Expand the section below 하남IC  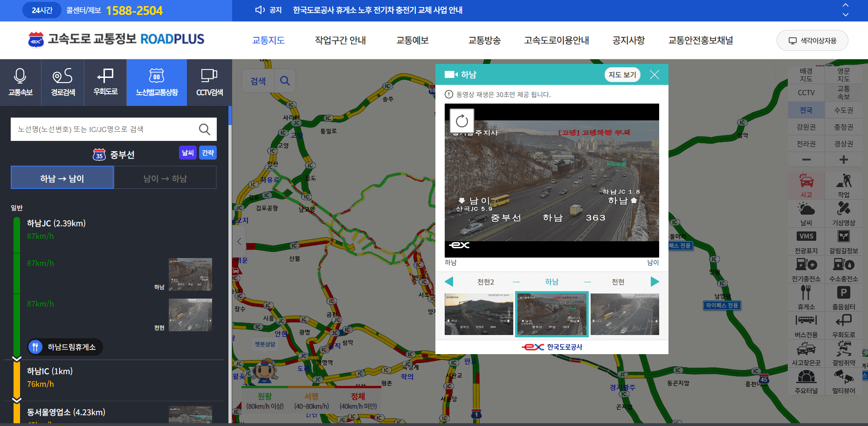click(17, 400)
